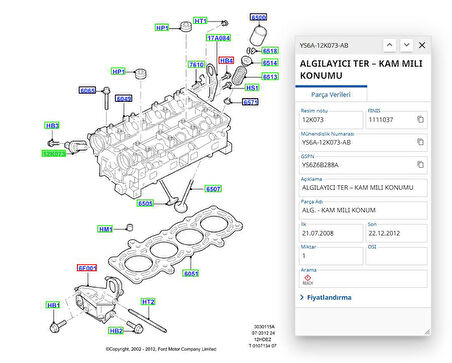Click the REACH warning icon
This screenshot has height=363, width=452.
pyautogui.click(x=308, y=279)
